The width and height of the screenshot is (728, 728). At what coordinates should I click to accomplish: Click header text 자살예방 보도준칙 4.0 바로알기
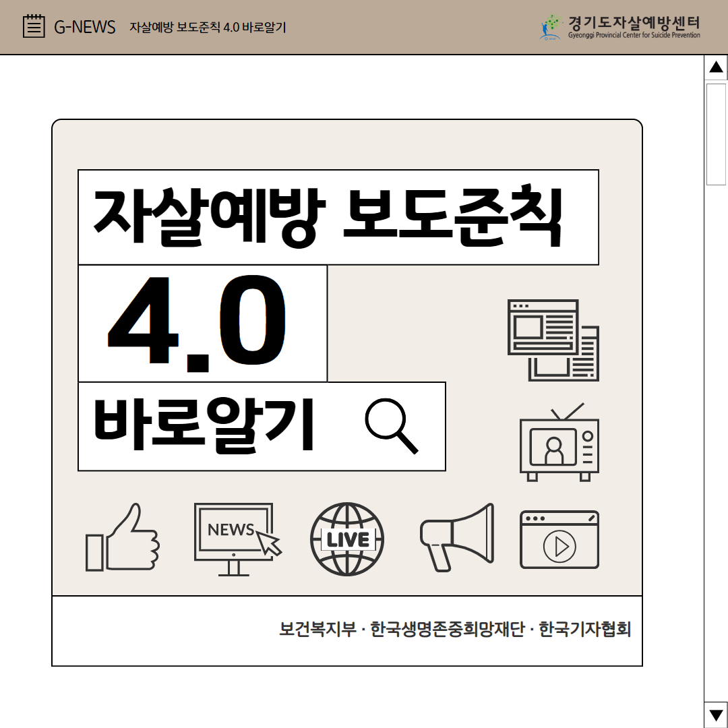[x=208, y=28]
